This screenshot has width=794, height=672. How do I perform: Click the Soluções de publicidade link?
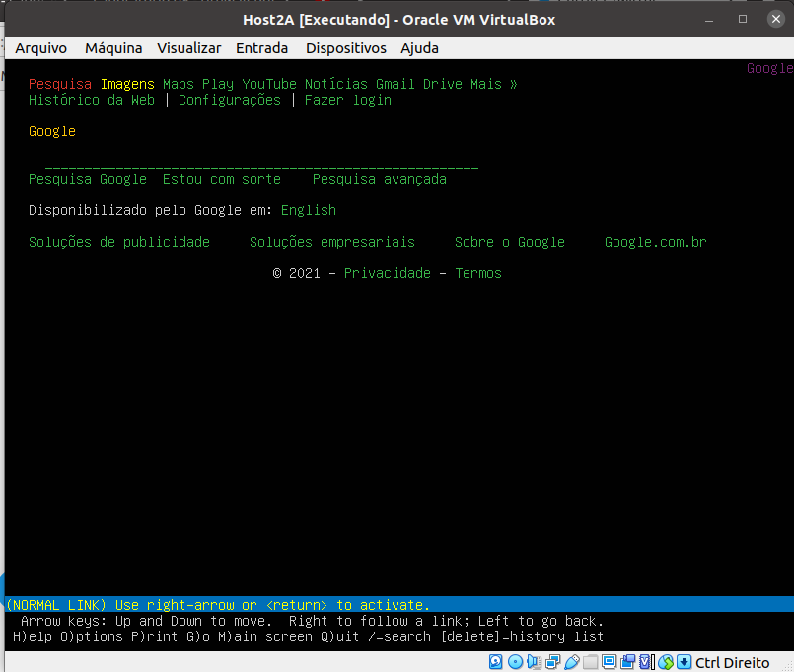click(119, 242)
